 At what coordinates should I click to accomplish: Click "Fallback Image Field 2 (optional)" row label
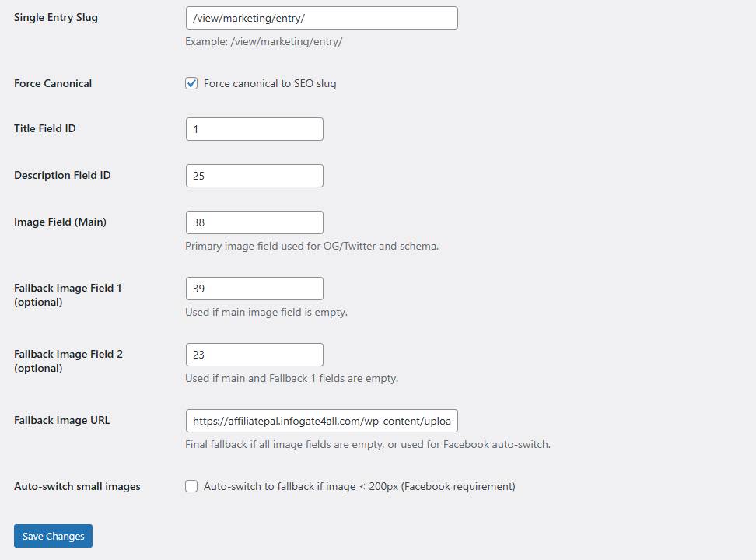tap(68, 361)
